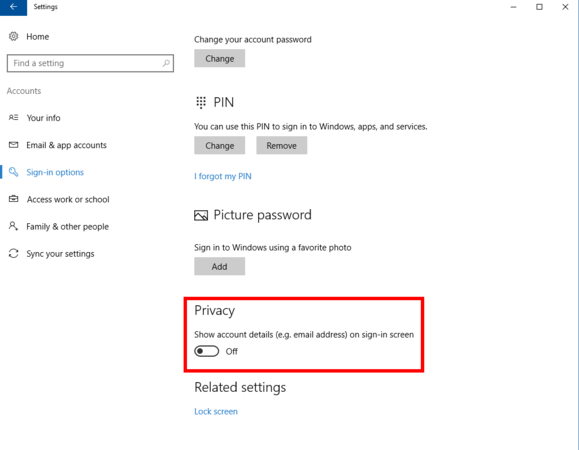The height and width of the screenshot is (450, 579).
Task: Click the Sign-in options key icon
Action: tap(13, 172)
